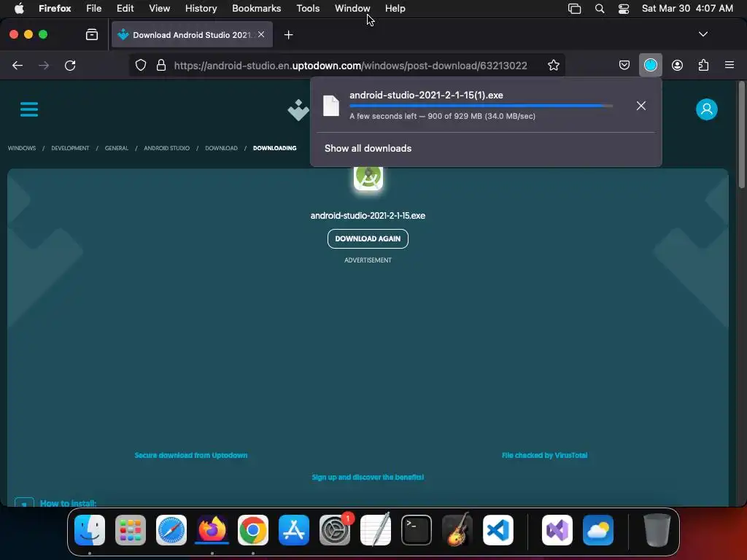Open TextEdit from the dock
Screen dimensions: 747x560
[376, 530]
